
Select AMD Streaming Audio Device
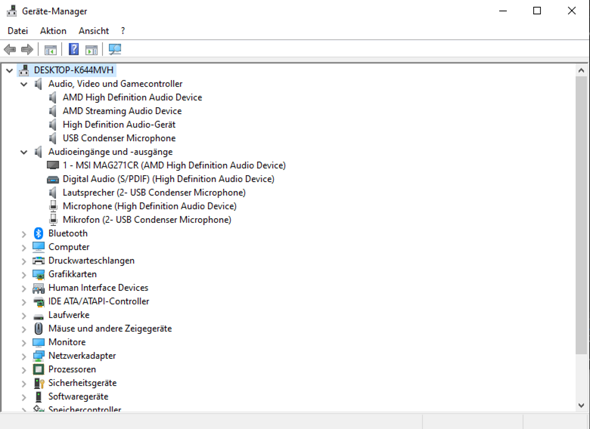pos(122,111)
